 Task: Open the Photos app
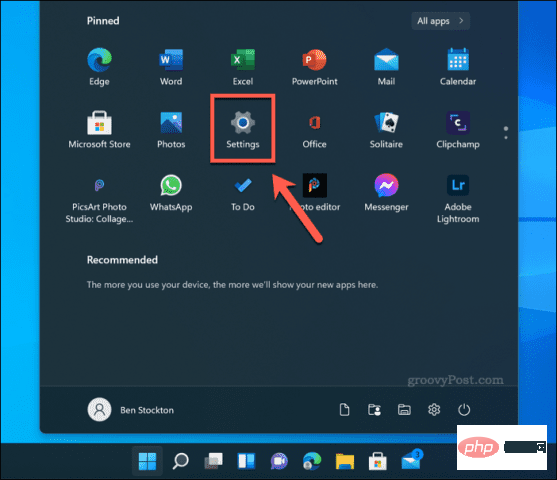point(171,129)
